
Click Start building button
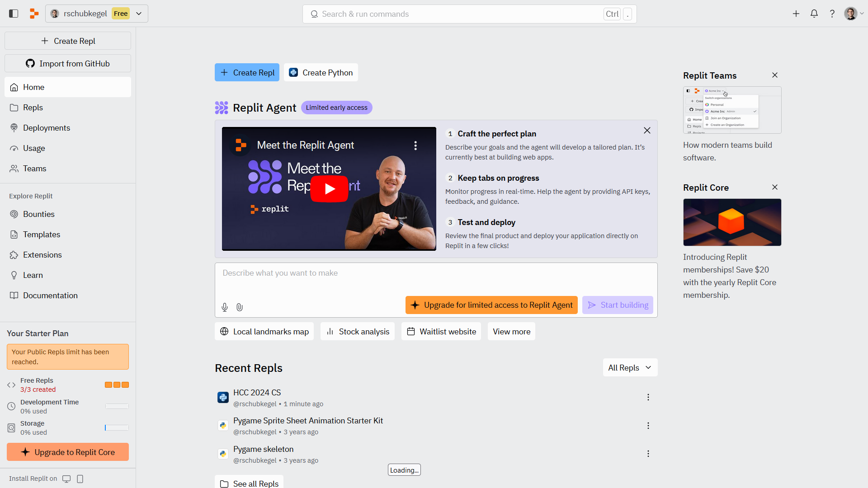(x=618, y=305)
